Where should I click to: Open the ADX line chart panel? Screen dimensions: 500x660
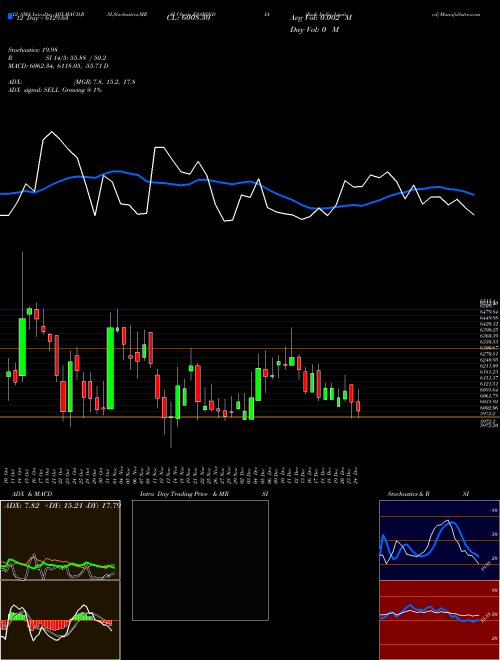tap(60, 540)
